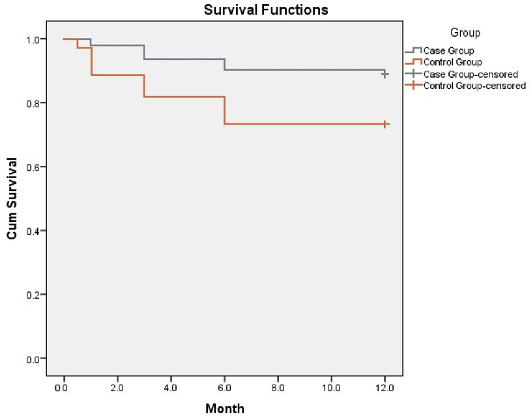Click the gray censored marker at month 12
Screen dimensions: 532x418
(x=385, y=74)
